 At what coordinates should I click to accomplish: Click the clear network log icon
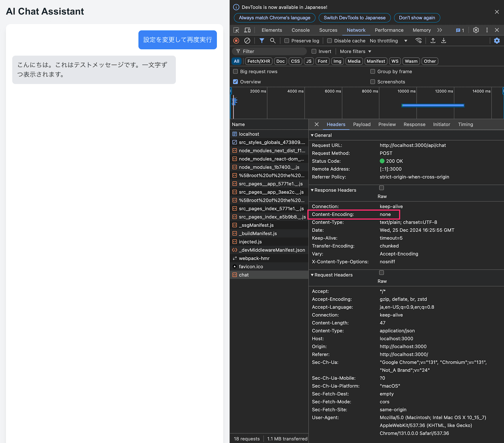pyautogui.click(x=248, y=41)
